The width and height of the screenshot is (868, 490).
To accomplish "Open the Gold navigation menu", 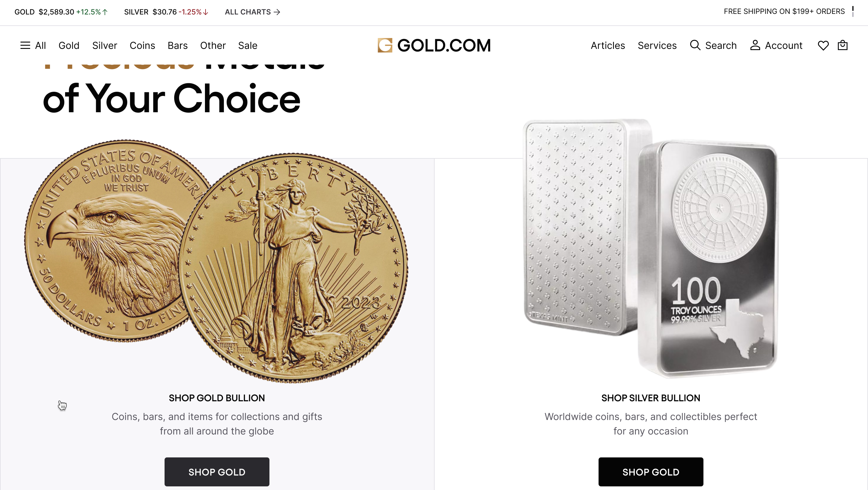I will (69, 46).
